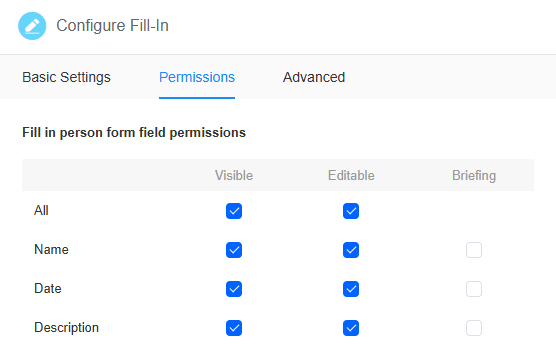This screenshot has height=361, width=556.
Task: Check the Briefing box for Date
Action: pos(474,289)
